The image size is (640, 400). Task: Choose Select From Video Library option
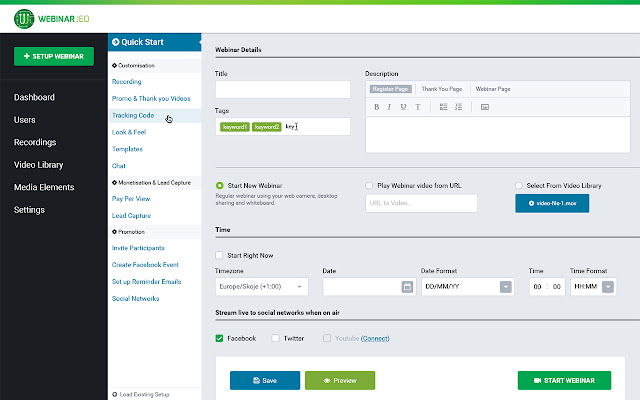[519, 186]
